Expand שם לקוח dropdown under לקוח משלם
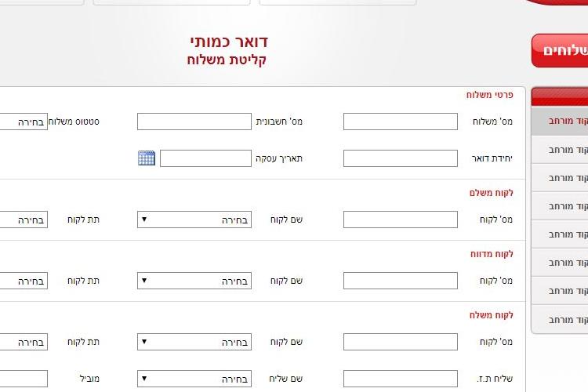This screenshot has width=588, height=392. pyautogui.click(x=194, y=220)
